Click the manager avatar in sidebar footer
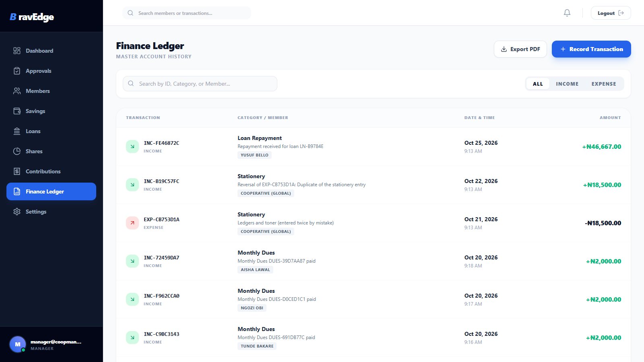 click(18, 344)
